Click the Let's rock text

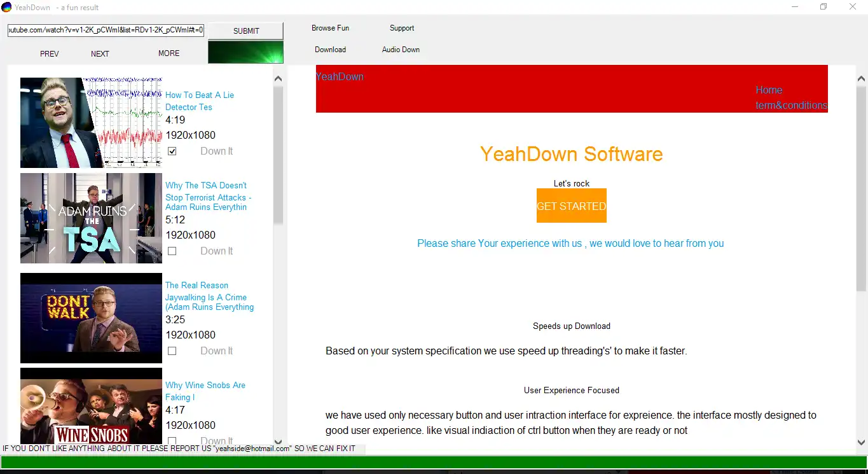(571, 184)
